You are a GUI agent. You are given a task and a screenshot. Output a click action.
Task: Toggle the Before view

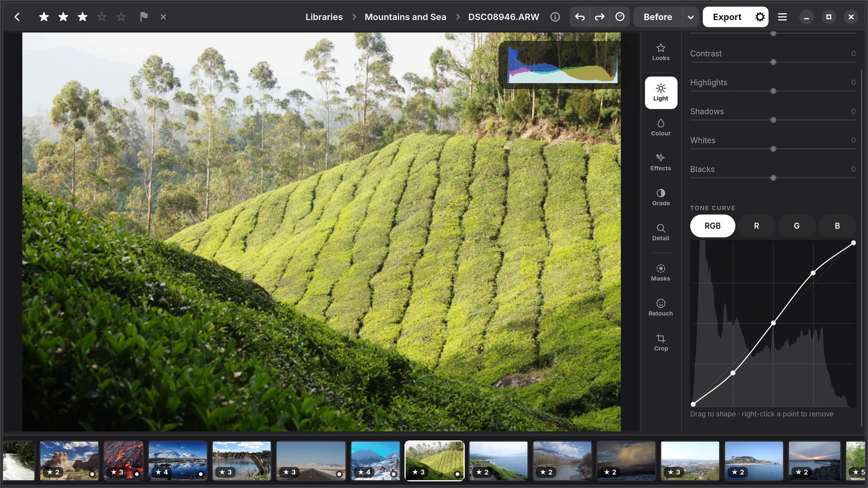tap(658, 17)
